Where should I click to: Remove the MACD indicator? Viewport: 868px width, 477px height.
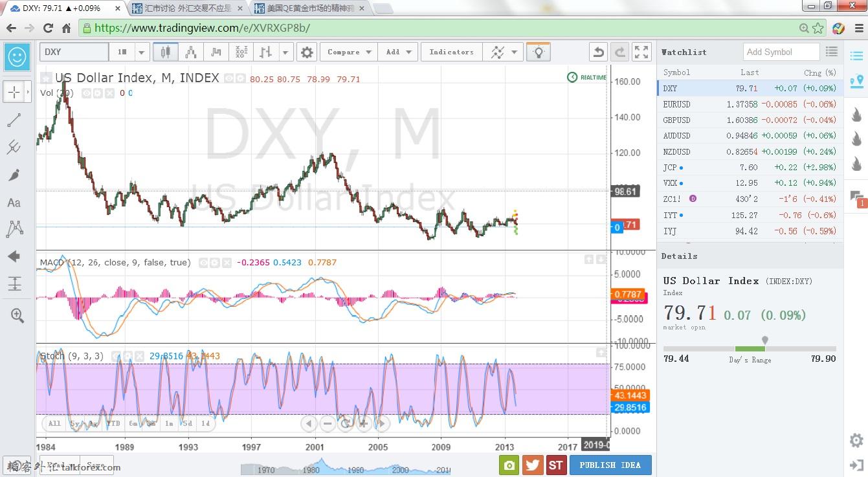tap(227, 263)
